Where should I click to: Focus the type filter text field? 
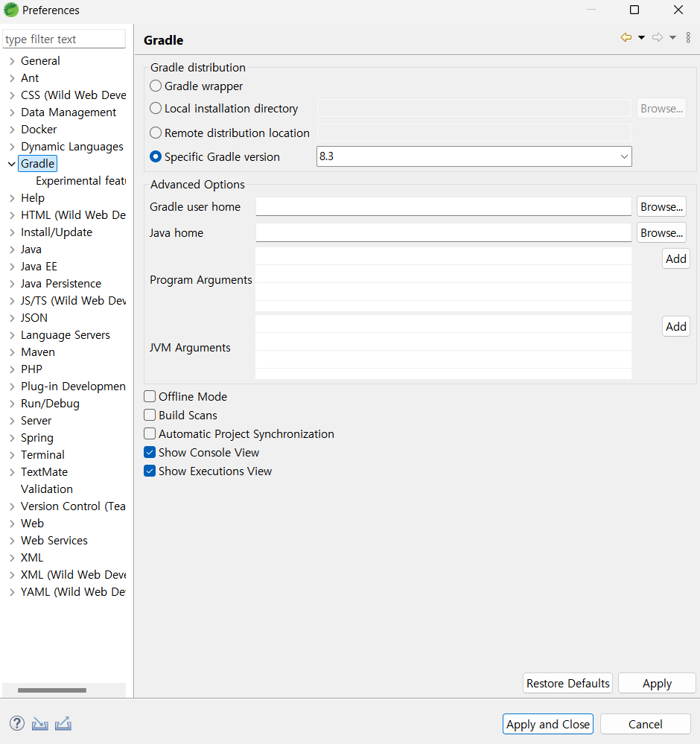click(x=64, y=39)
